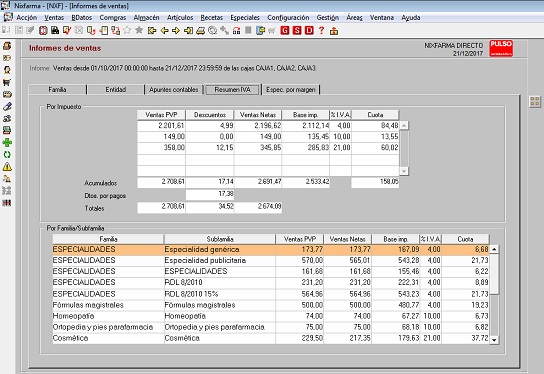The height and width of the screenshot is (374, 544).
Task: Click the yellow left arrow toolbar icon
Action: tap(164, 31)
